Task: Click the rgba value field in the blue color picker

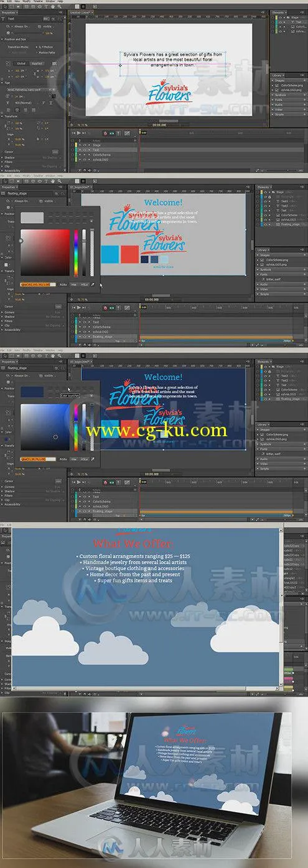Action: [38, 459]
